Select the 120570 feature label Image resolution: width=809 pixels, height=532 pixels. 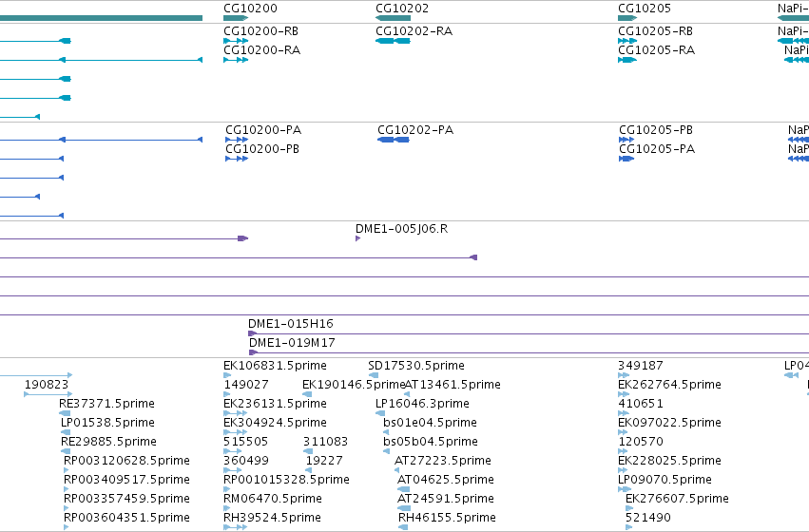(641, 442)
